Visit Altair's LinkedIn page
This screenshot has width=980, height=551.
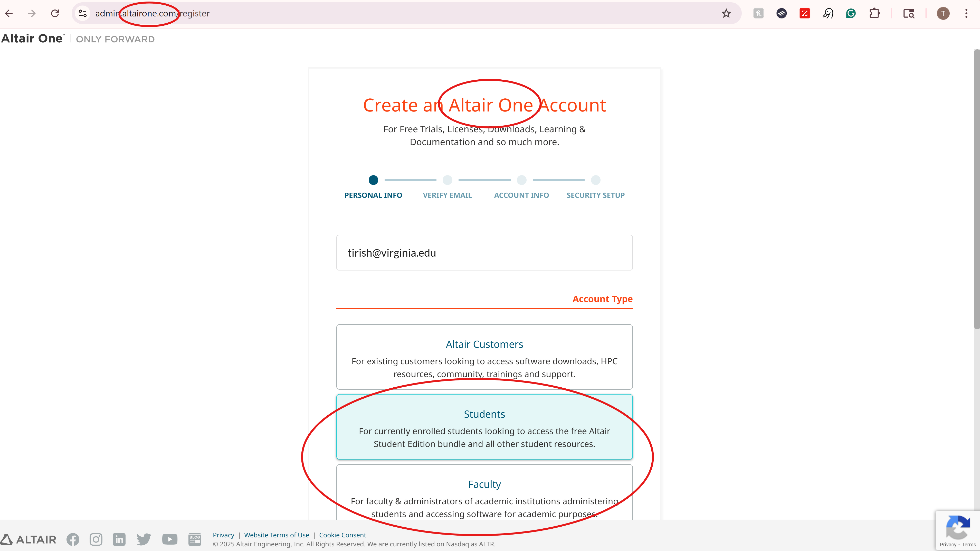click(119, 539)
